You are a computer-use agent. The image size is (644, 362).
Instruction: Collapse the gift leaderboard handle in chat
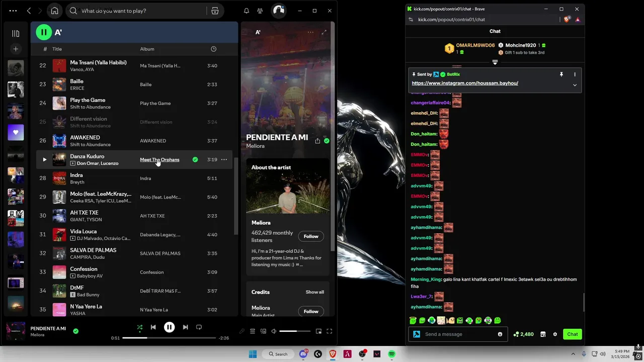coord(495,62)
